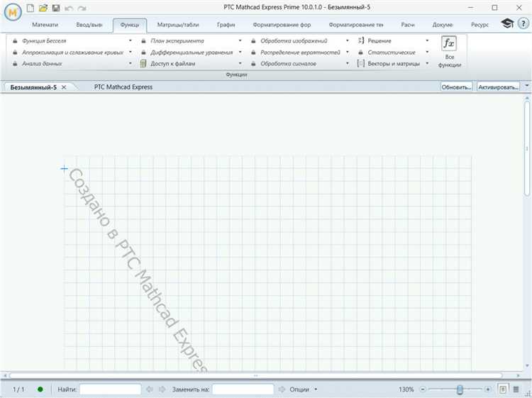Image resolution: width=532 pixels, height=398 pixels.
Task: Open a file using the folder icon
Action: [x=43, y=8]
